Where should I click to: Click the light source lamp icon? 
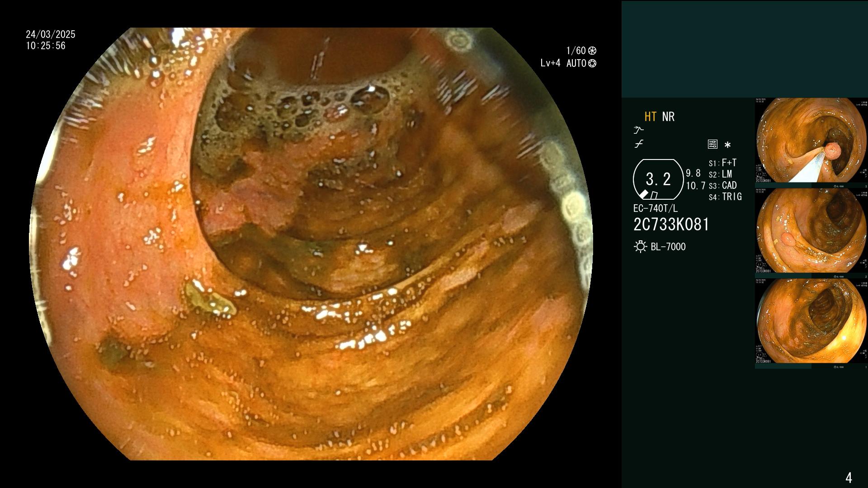(640, 247)
